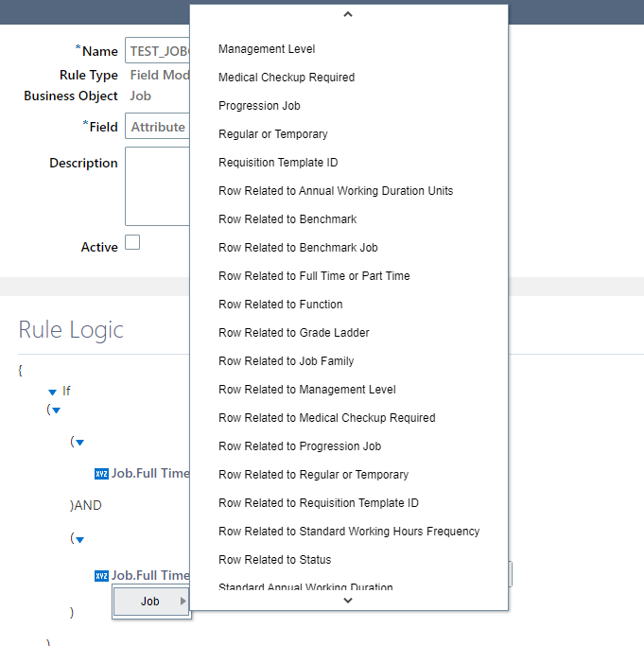This screenshot has width=644, height=646.
Task: Open the Job submenu arrow
Action: pos(183,602)
